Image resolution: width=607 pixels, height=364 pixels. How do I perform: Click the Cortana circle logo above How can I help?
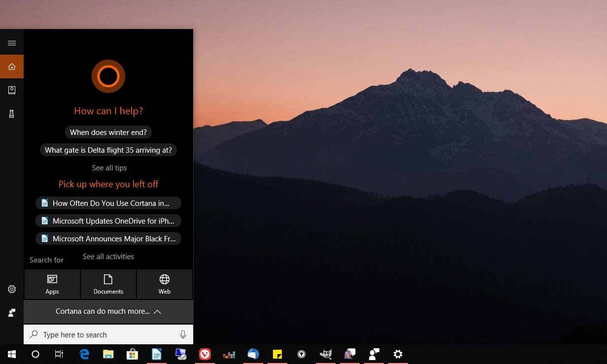(108, 76)
